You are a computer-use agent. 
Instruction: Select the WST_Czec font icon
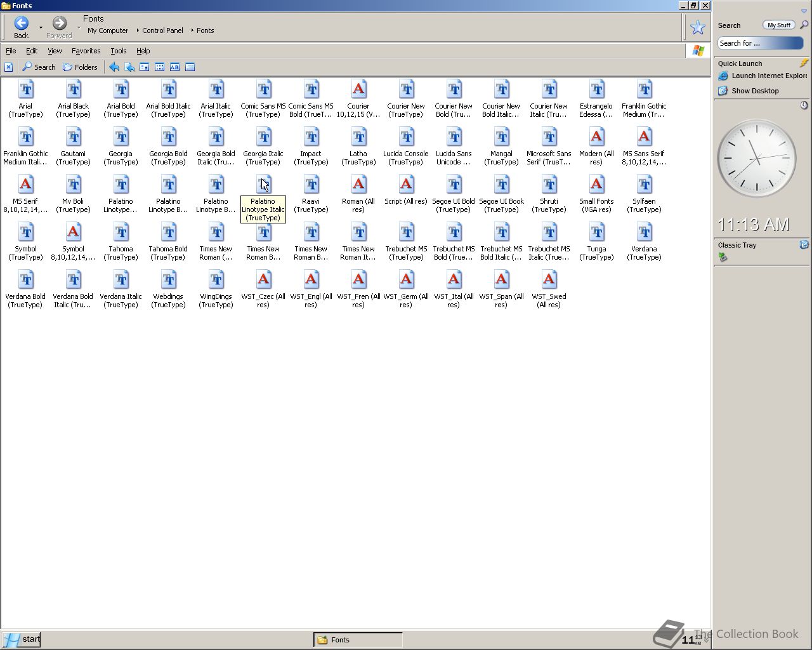[263, 281]
